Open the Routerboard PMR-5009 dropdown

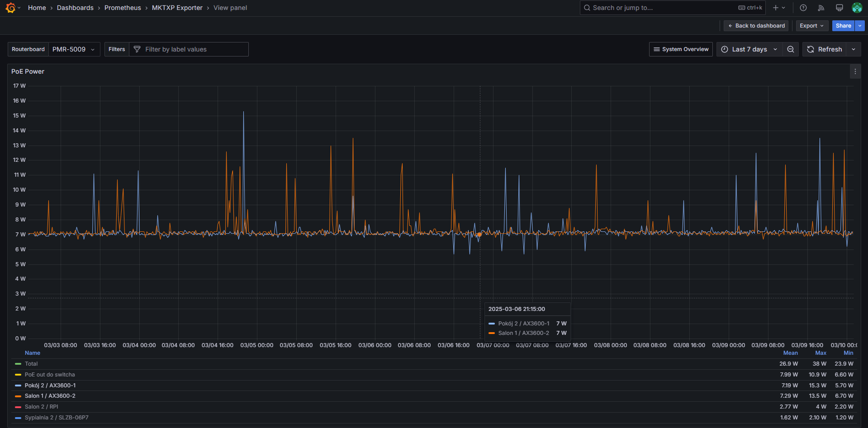coord(74,49)
